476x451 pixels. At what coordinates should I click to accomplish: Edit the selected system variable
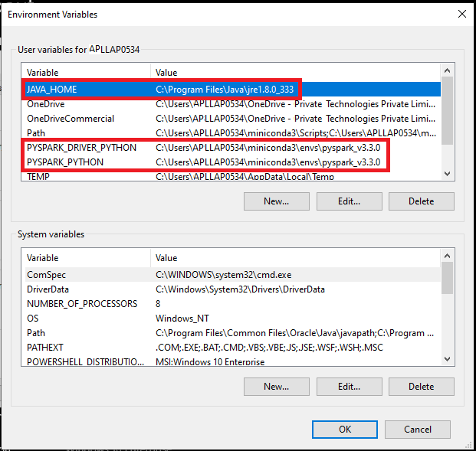coord(349,387)
